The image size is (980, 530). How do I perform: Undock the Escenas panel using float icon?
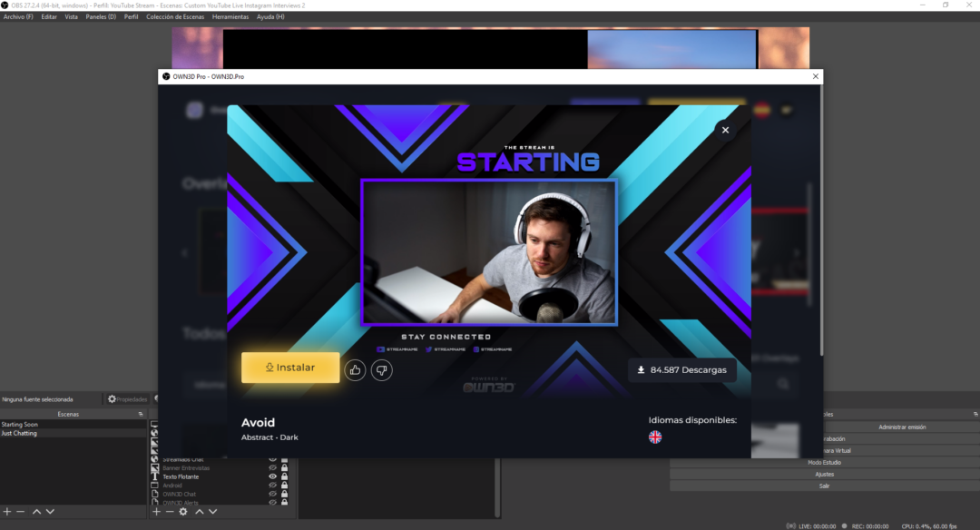[140, 414]
